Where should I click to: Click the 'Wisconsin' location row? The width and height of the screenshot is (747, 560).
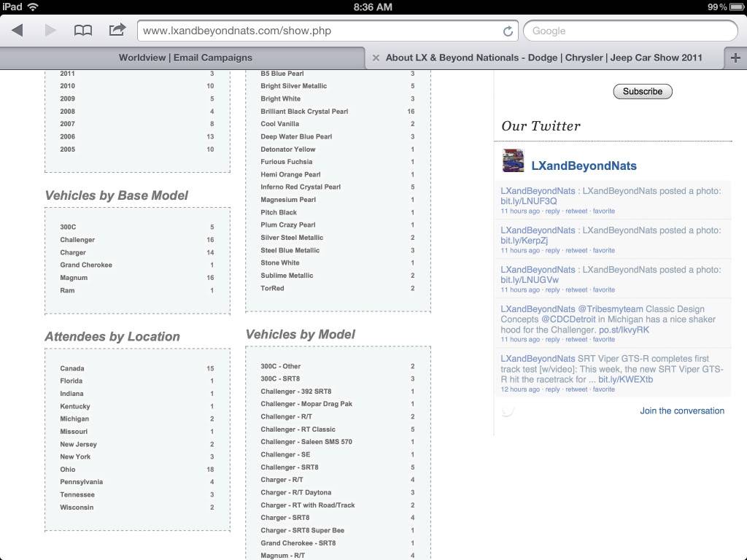point(137,507)
